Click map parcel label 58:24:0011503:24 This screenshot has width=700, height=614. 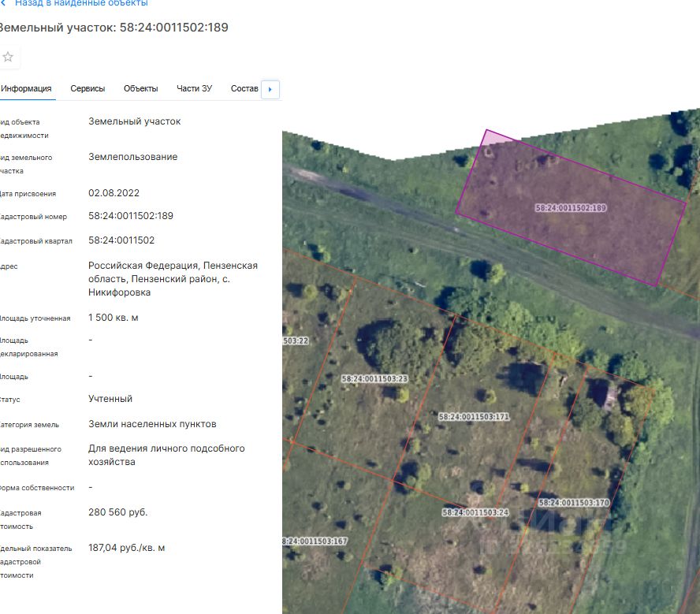tap(475, 512)
